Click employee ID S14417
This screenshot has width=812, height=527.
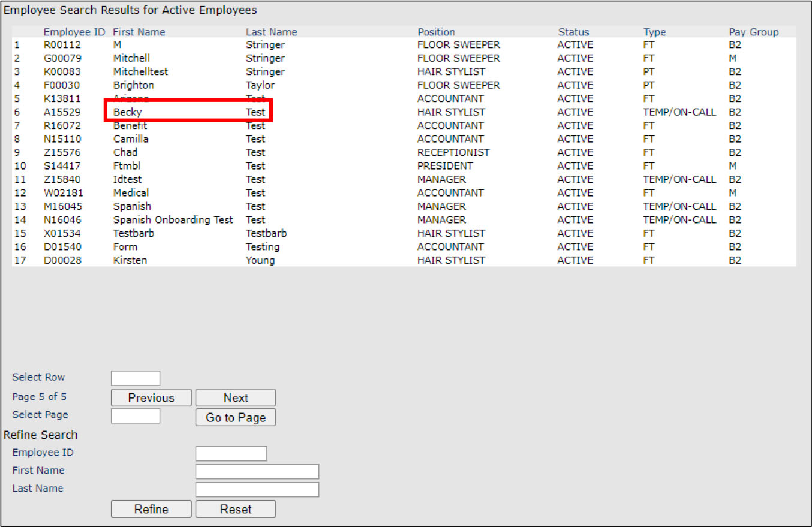(x=62, y=166)
